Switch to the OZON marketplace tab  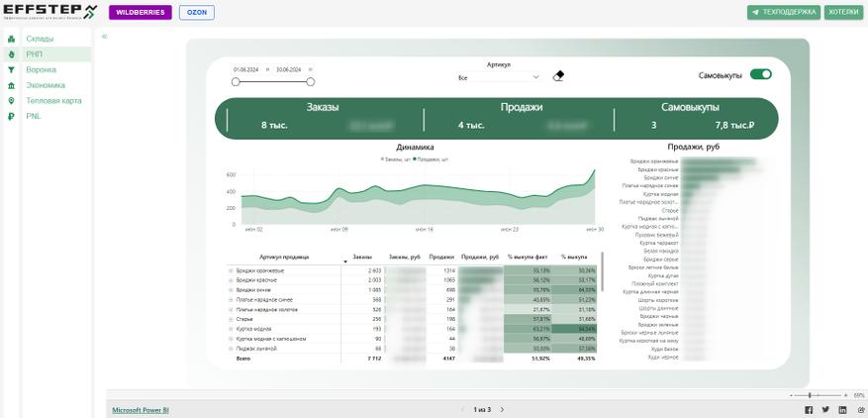197,12
